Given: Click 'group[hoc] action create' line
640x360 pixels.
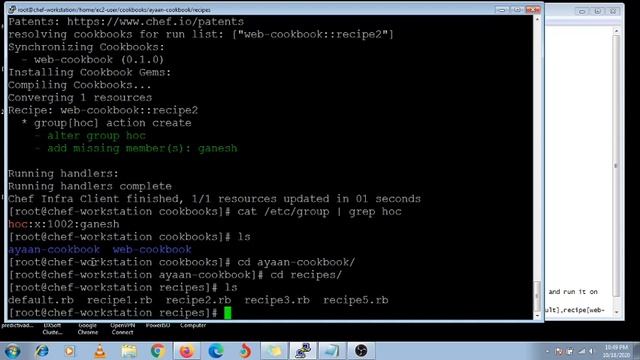Looking at the screenshot, I should 106,123.
